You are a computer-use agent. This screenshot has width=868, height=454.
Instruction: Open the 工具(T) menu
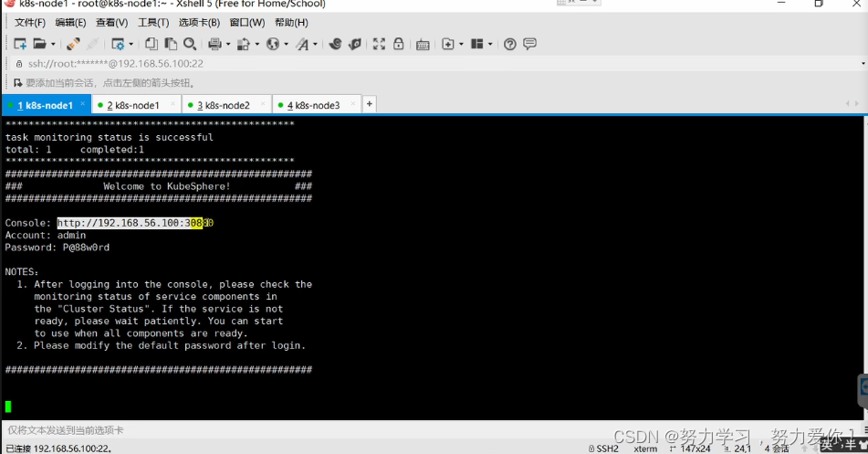(x=153, y=23)
